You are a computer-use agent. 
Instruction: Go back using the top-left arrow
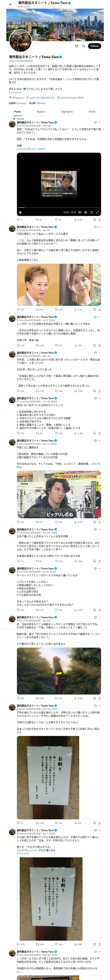click(x=11, y=5)
